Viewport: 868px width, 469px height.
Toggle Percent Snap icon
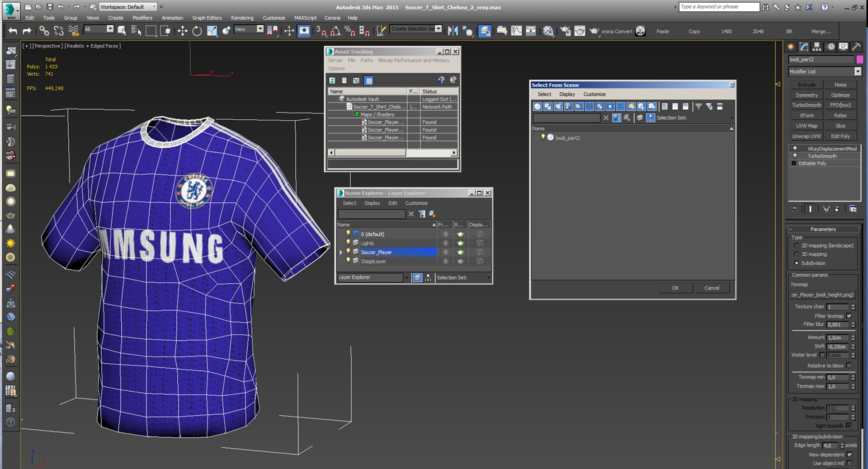(x=349, y=31)
